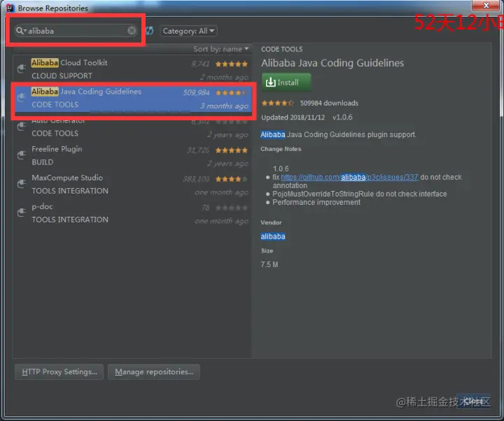Open the Sort by: name dropdown
This screenshot has width=504, height=421.
(x=220, y=49)
